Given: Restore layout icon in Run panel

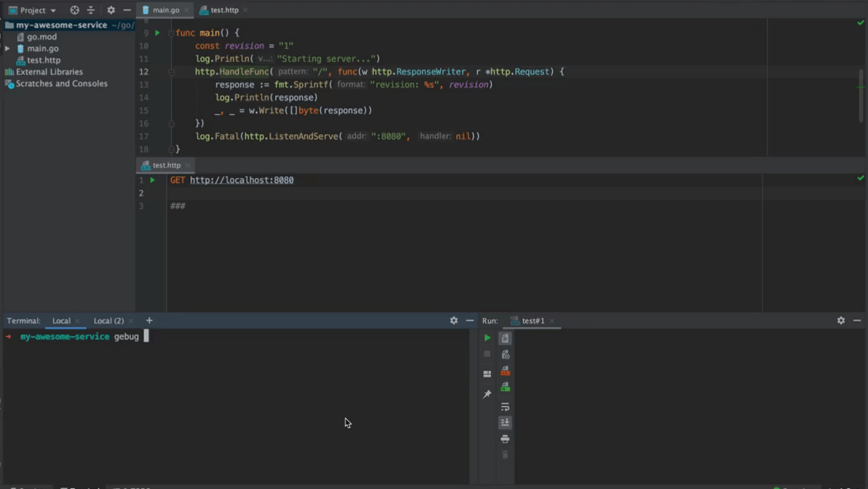Looking at the screenshot, I should (487, 374).
